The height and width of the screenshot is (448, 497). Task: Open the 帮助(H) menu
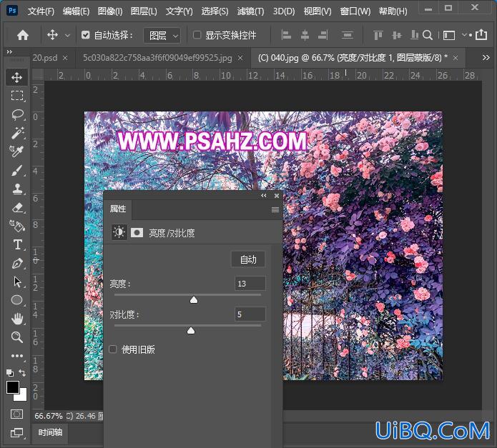393,11
